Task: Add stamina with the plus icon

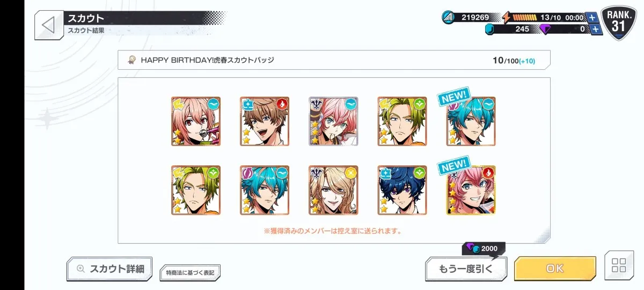Action: pos(592,18)
